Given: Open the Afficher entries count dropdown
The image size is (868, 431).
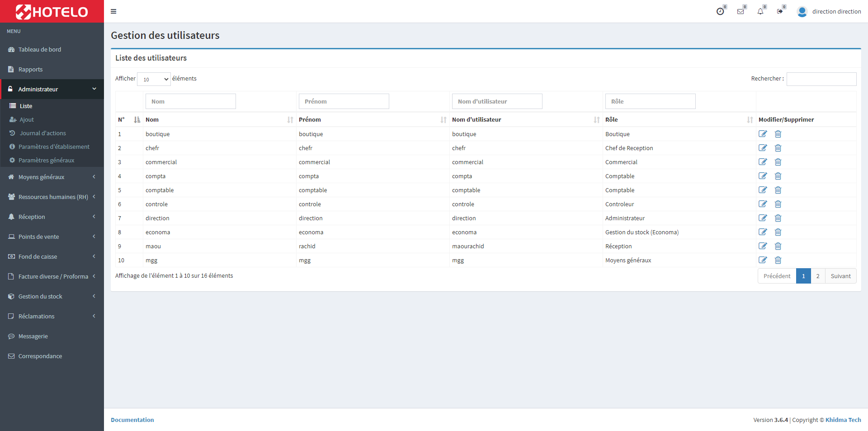Looking at the screenshot, I should [154, 79].
